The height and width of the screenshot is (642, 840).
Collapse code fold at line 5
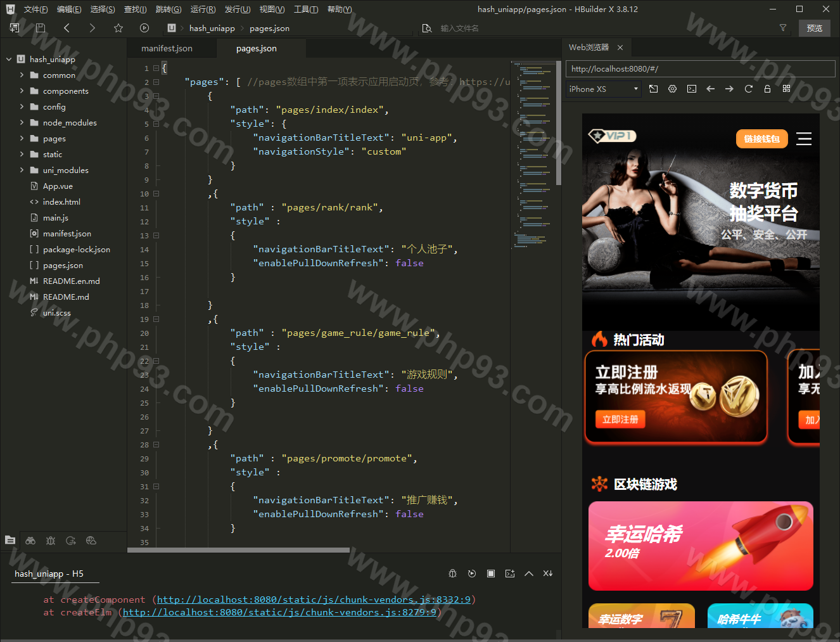(x=156, y=124)
